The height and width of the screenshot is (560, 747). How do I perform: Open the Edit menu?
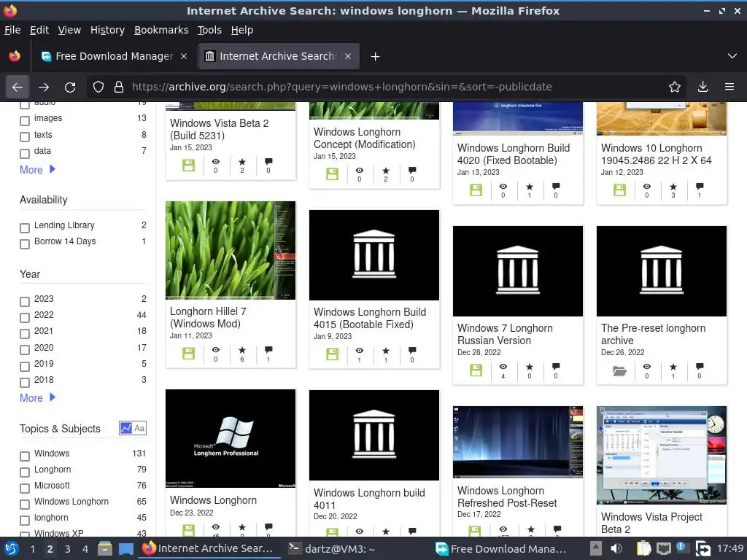tap(39, 30)
